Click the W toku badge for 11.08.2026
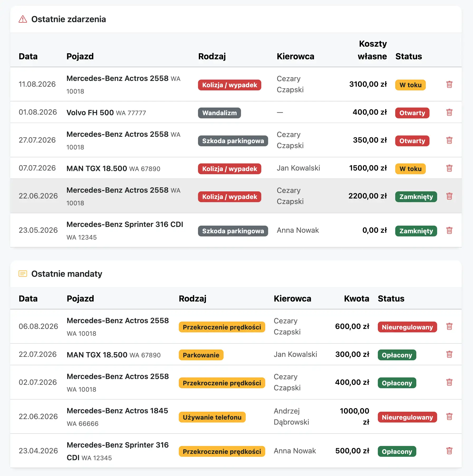 click(x=410, y=85)
